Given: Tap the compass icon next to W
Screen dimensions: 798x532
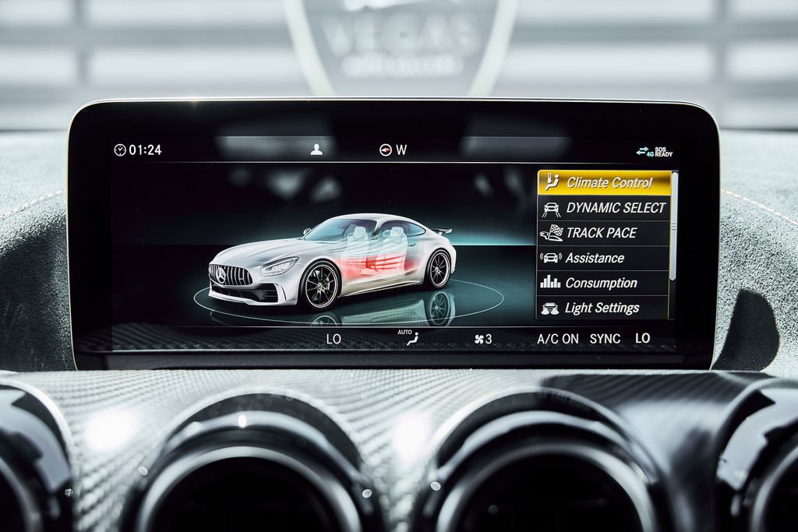Looking at the screenshot, I should [x=385, y=150].
